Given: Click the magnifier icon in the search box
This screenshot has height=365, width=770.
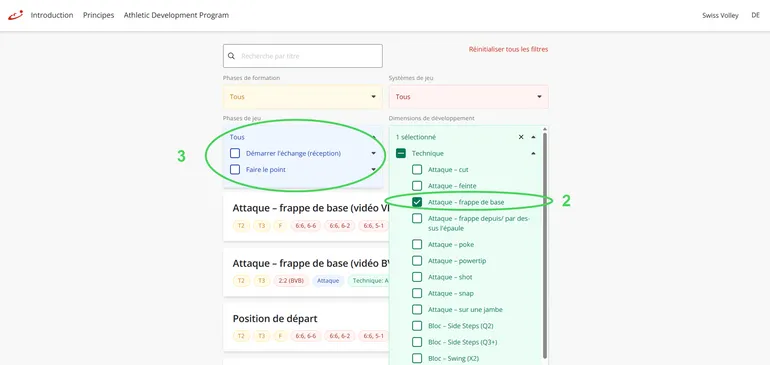Looking at the screenshot, I should (231, 56).
